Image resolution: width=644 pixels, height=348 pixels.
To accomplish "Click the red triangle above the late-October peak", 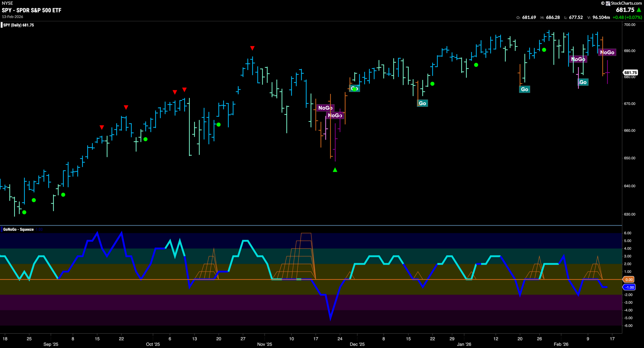I will 252,48.
